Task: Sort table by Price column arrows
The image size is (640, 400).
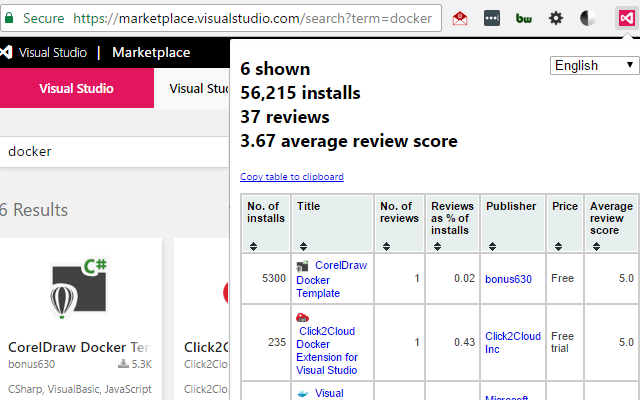Action: pos(558,246)
